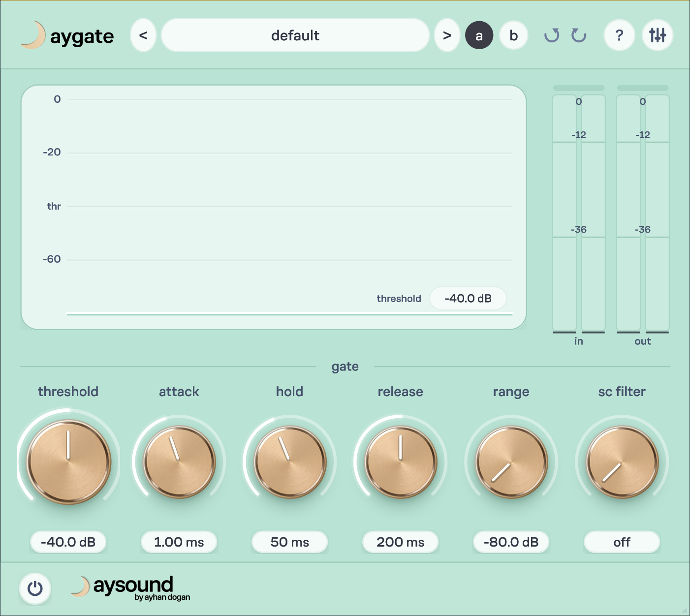Click the 1.00 ms attack value field
This screenshot has height=616, width=690.
179,542
